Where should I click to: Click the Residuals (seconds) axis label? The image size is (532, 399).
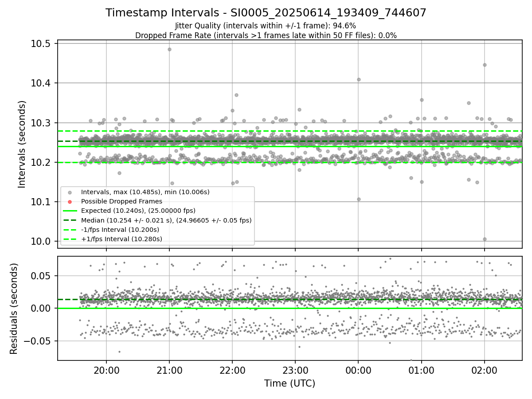click(x=14, y=309)
